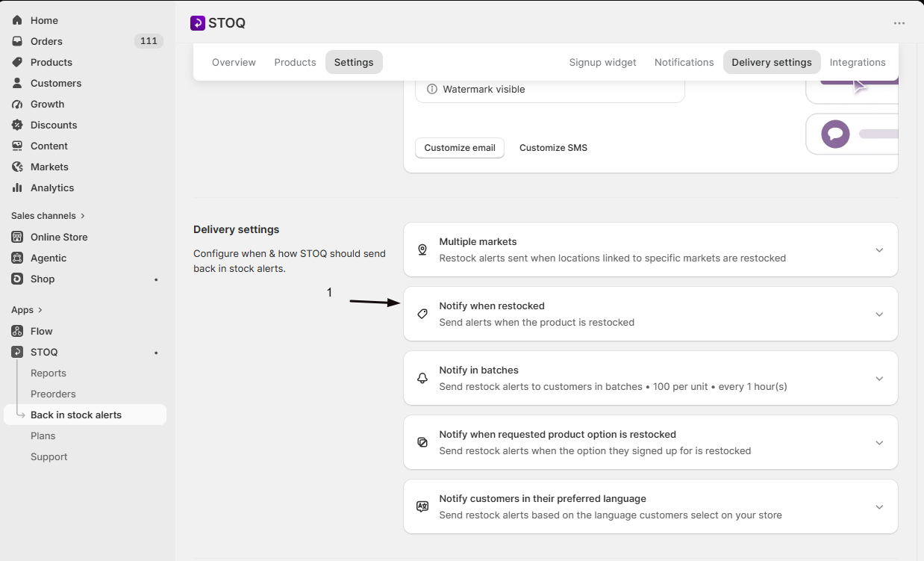The width and height of the screenshot is (924, 561).
Task: Expand Notify when requested product option chevron
Action: point(879,443)
